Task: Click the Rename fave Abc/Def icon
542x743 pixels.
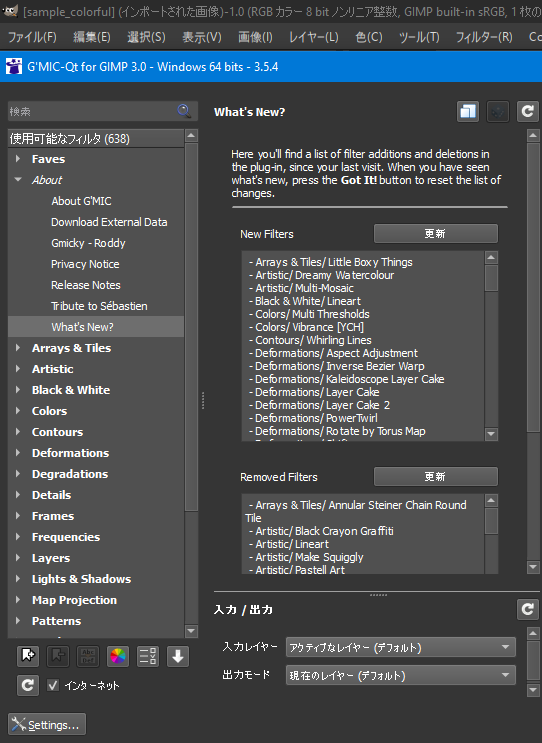Action: click(88, 656)
